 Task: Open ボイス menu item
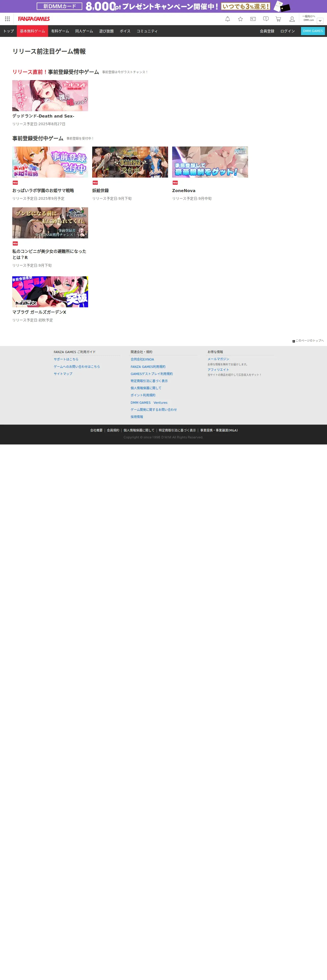125,31
